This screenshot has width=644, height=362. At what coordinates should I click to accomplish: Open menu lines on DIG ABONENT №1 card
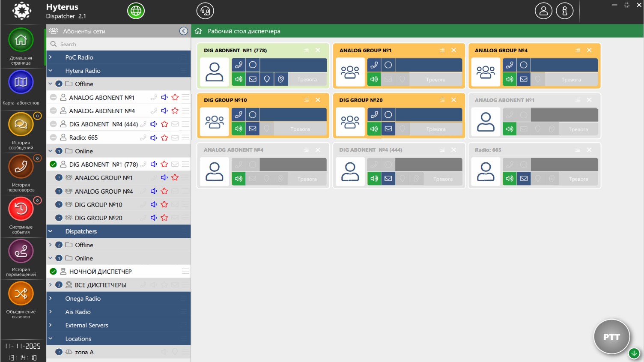tap(307, 50)
